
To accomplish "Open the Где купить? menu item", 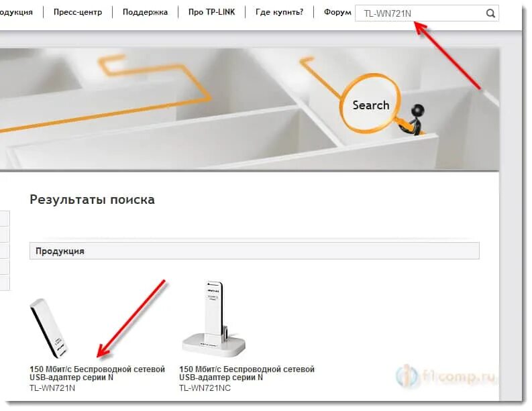I will [279, 12].
